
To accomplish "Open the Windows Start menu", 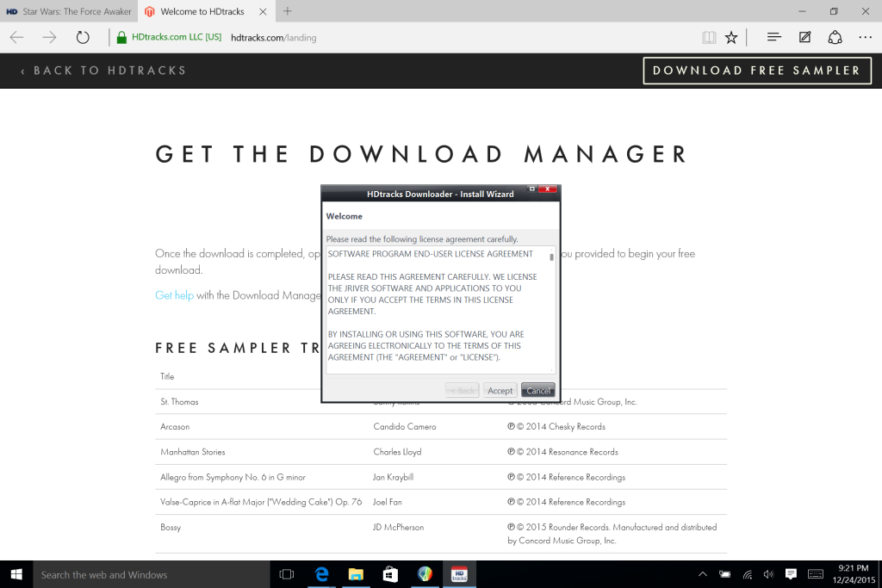I will (x=16, y=574).
